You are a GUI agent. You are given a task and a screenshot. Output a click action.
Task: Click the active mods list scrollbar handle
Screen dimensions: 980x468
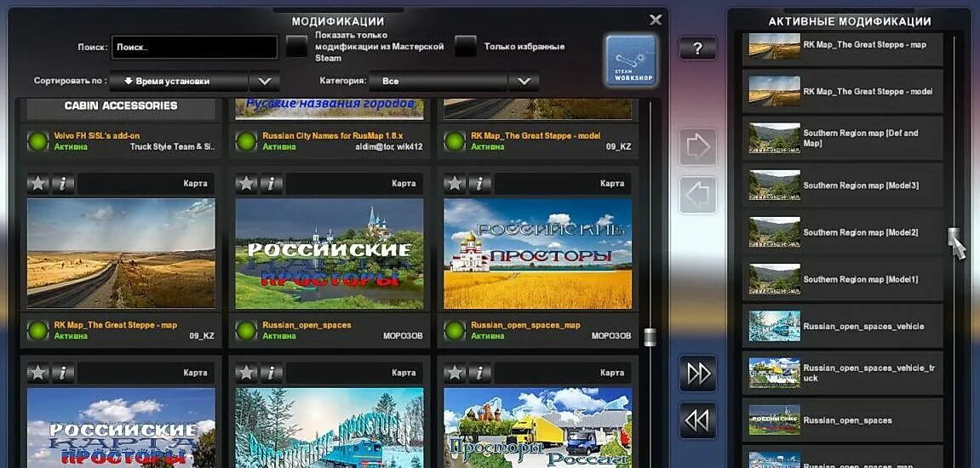954,237
